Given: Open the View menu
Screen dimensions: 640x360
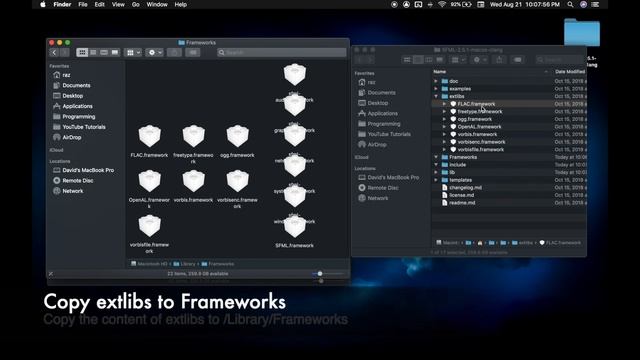Looking at the screenshot, I should tap(118, 4).
